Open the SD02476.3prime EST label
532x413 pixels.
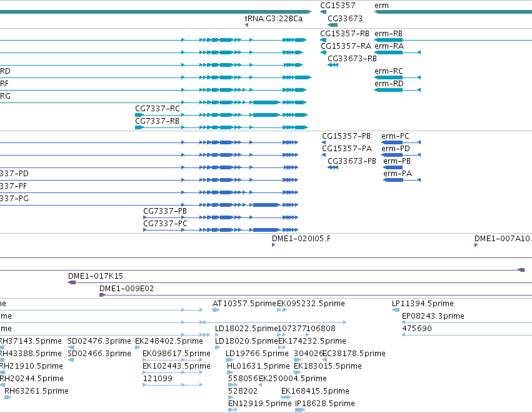[x=99, y=341]
